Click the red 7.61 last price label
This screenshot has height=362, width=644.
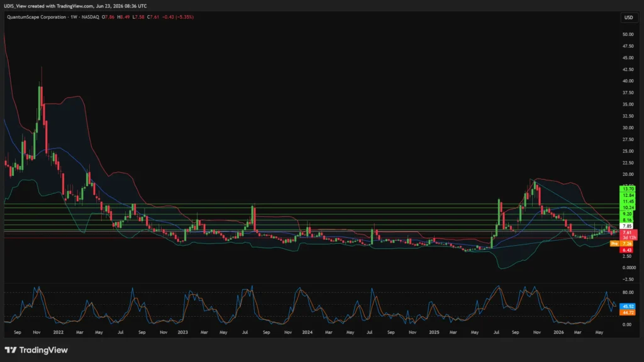click(628, 233)
